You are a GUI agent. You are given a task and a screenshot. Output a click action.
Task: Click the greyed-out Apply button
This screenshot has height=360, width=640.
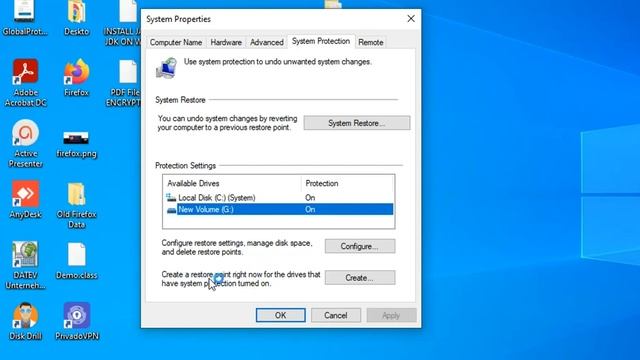[x=391, y=315]
